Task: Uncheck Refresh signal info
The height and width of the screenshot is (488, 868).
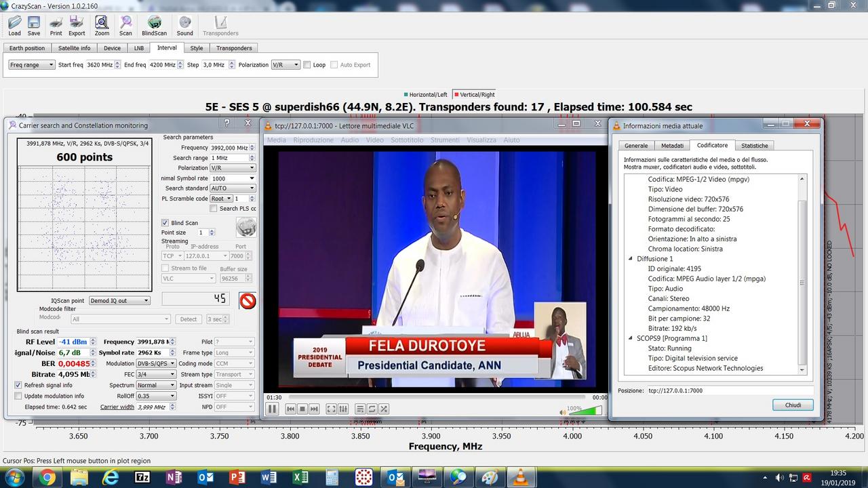Action: tap(18, 385)
